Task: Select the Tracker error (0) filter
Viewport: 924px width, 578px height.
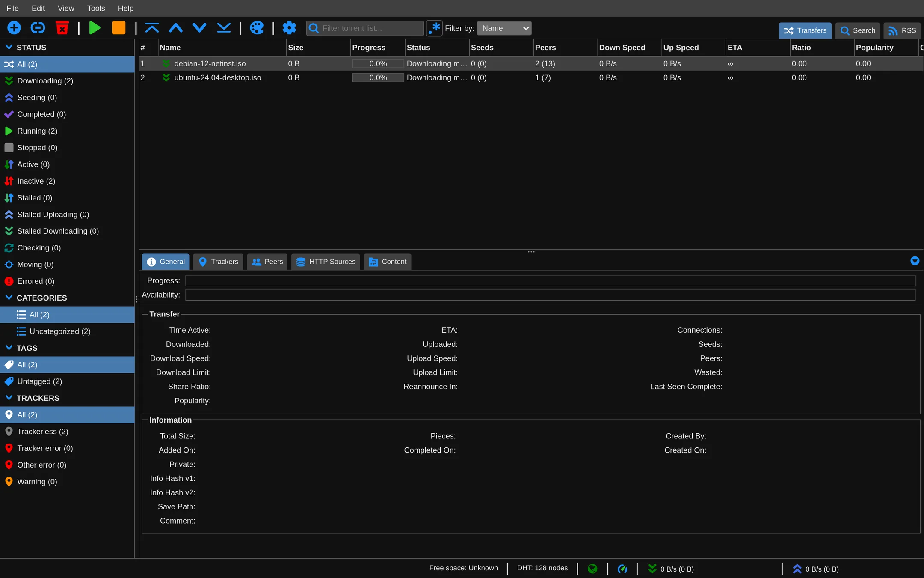Action: click(x=67, y=448)
